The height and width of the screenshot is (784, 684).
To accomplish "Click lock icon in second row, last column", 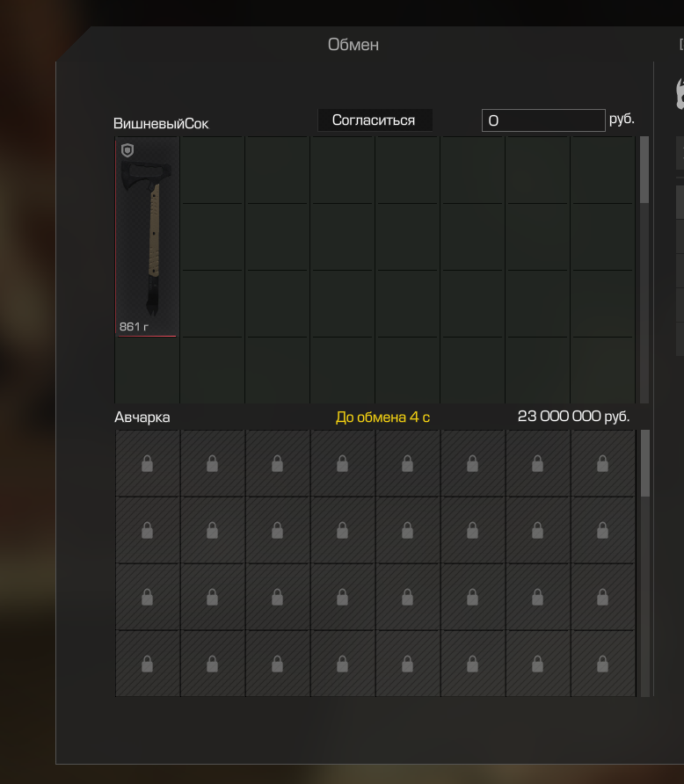I will (602, 530).
